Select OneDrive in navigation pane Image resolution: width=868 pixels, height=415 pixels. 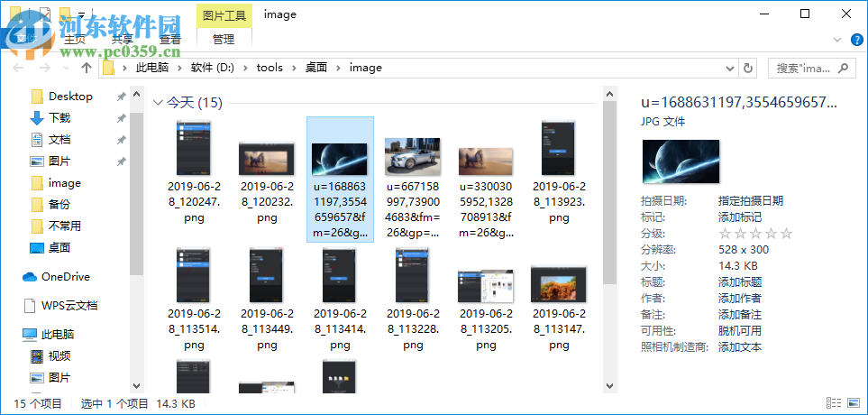pyautogui.click(x=65, y=276)
